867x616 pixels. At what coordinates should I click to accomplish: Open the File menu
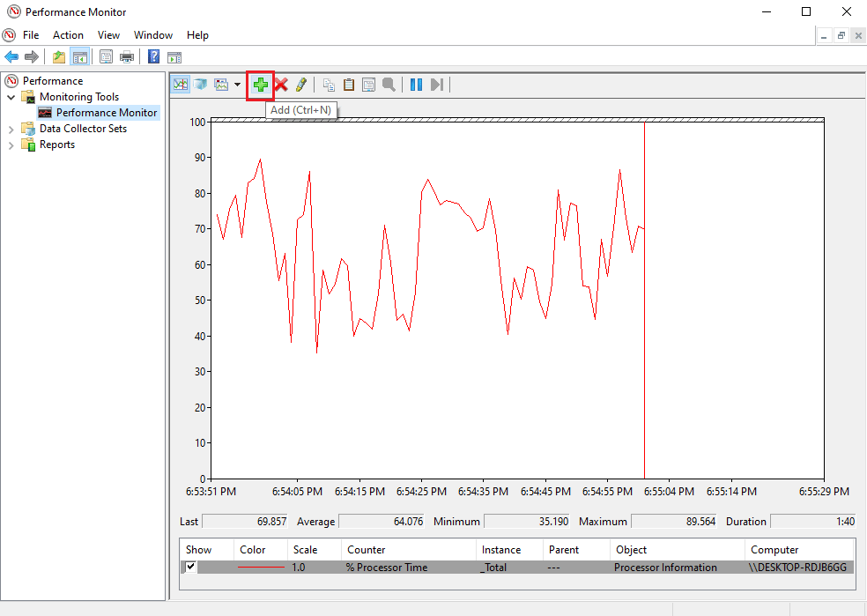[31, 35]
